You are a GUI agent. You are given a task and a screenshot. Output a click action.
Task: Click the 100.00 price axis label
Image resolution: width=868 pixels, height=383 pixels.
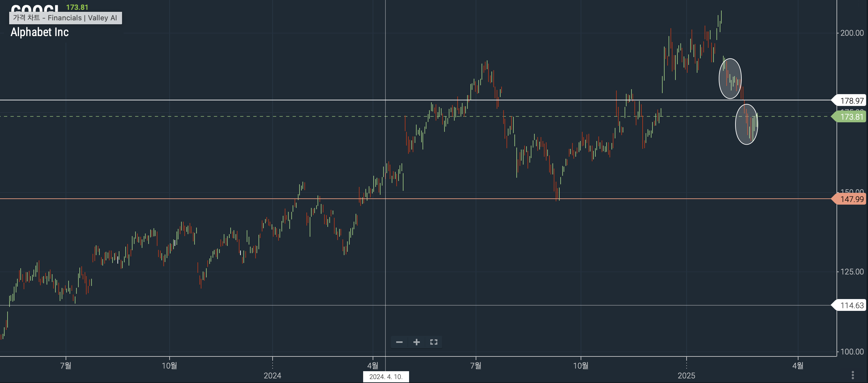tap(852, 352)
